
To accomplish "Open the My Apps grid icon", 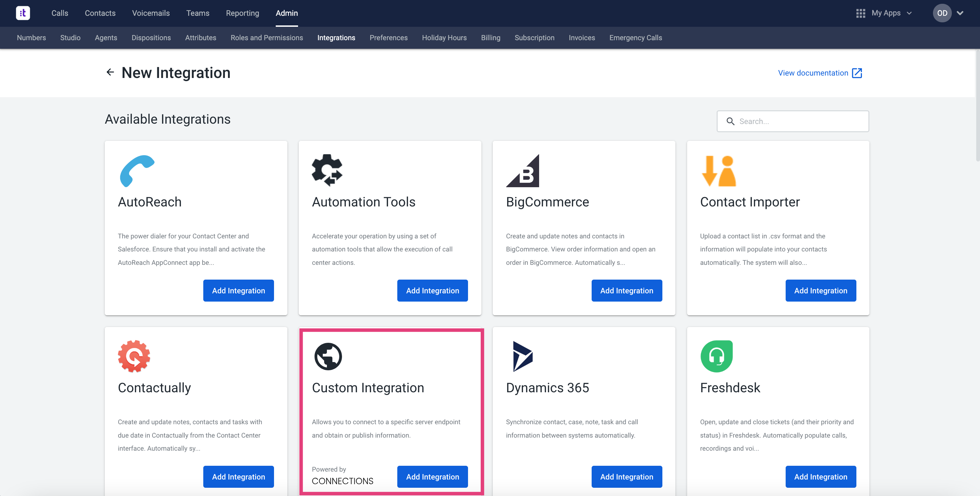I will coord(861,13).
